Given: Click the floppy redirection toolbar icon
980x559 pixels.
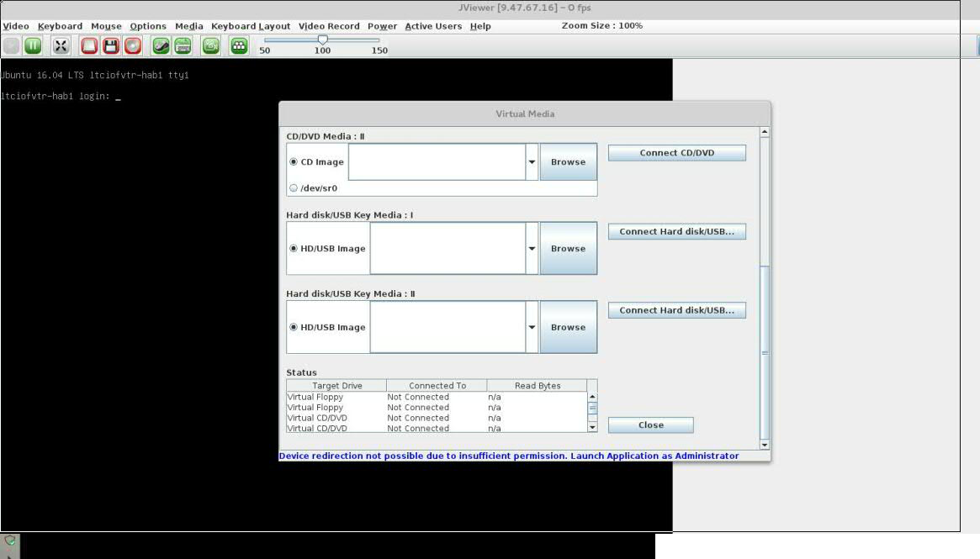Looking at the screenshot, I should tap(110, 46).
